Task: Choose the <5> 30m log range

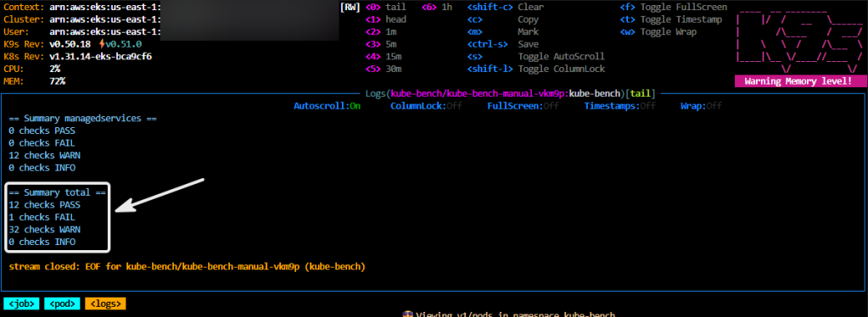Action: click(x=384, y=70)
